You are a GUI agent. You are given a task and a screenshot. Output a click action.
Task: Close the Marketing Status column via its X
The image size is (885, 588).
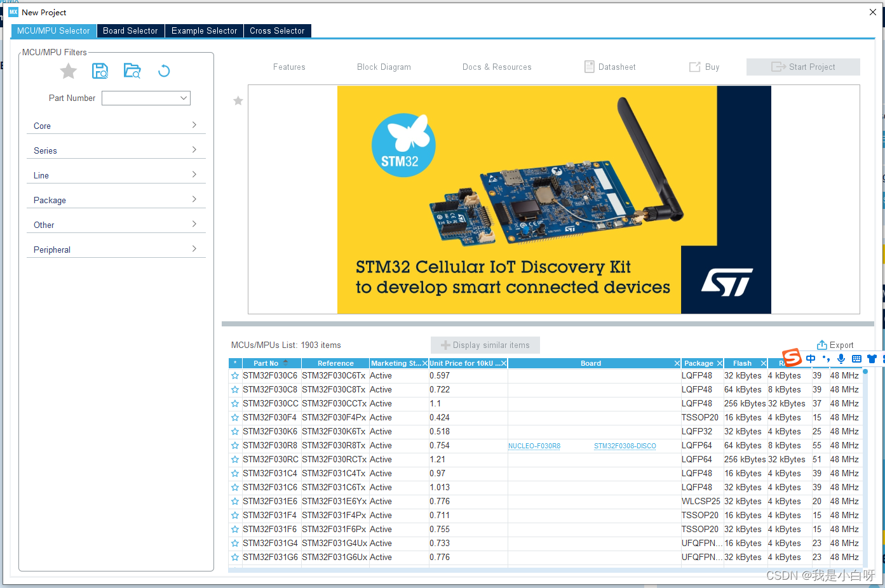425,363
